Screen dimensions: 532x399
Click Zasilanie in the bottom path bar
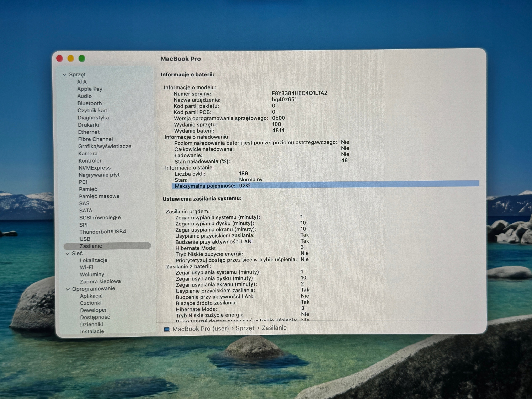click(274, 328)
